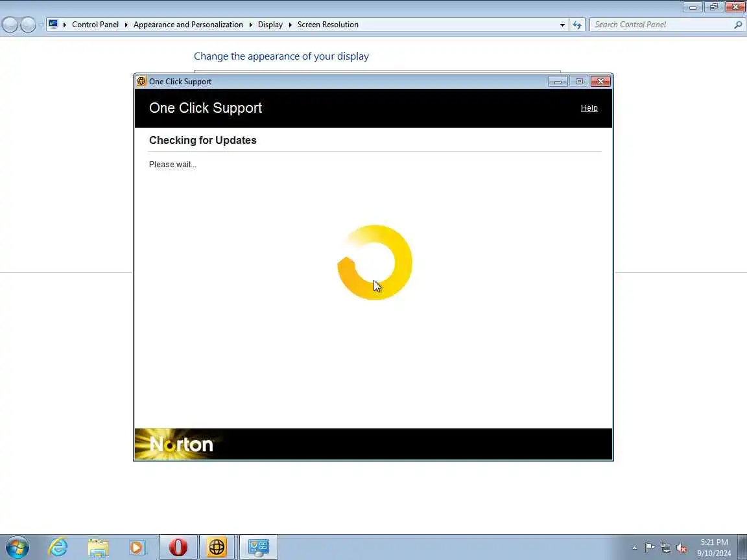This screenshot has width=747, height=560.
Task: Expand arrow after Appearance and Personalization
Action: pyautogui.click(x=250, y=25)
